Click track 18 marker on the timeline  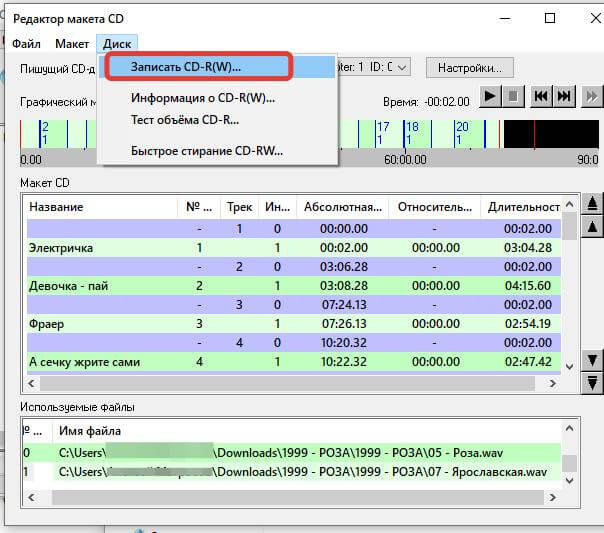click(x=412, y=133)
